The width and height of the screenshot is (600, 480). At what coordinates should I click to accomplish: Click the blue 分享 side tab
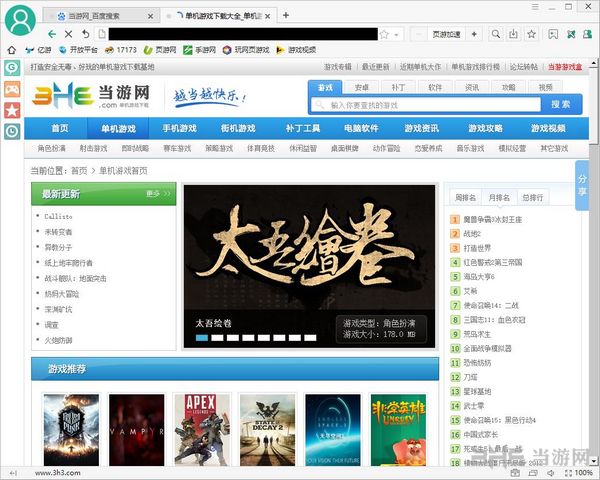coord(582,185)
